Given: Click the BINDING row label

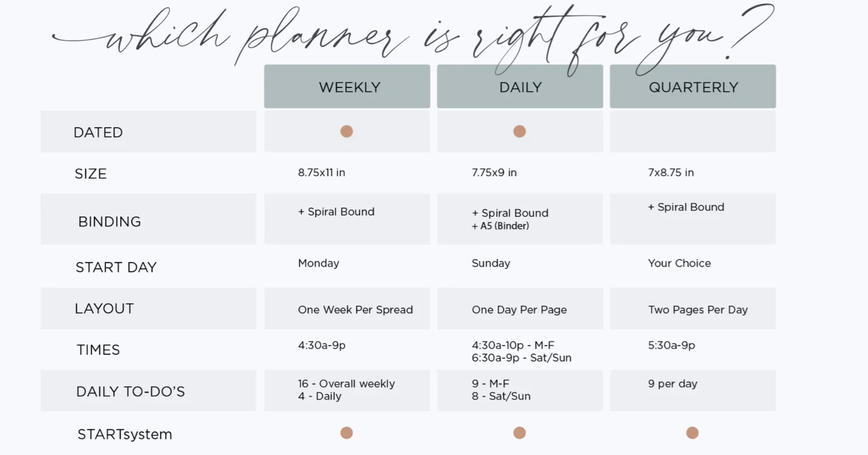Looking at the screenshot, I should (110, 221).
